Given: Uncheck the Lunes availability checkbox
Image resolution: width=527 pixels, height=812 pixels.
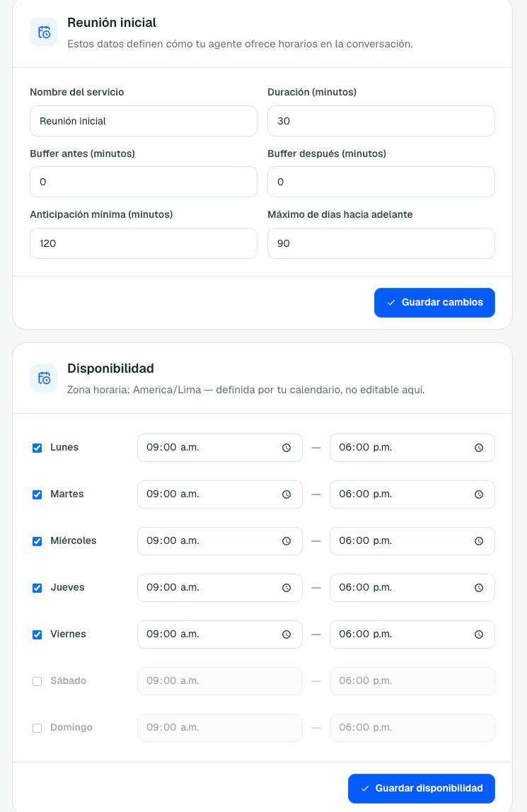Looking at the screenshot, I should click(x=37, y=448).
